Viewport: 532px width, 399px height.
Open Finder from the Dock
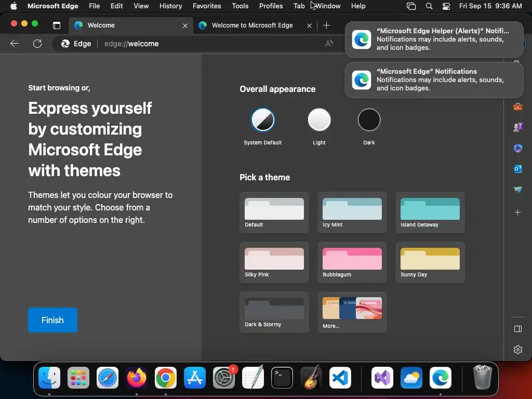pyautogui.click(x=49, y=378)
